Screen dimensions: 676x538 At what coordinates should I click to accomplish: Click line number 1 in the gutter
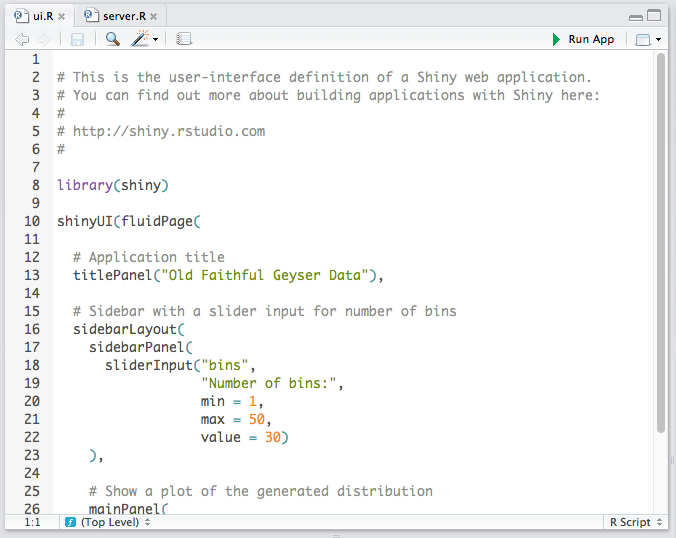tap(36, 59)
